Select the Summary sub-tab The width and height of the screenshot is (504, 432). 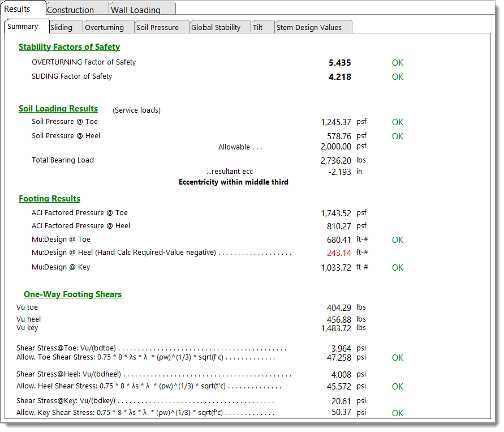tap(23, 27)
